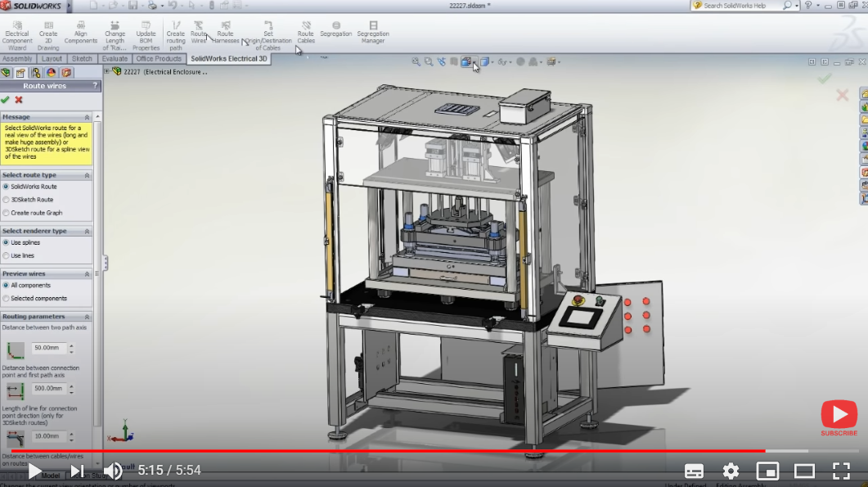The width and height of the screenshot is (868, 487).
Task: Select the Align Components tool
Action: click(81, 33)
